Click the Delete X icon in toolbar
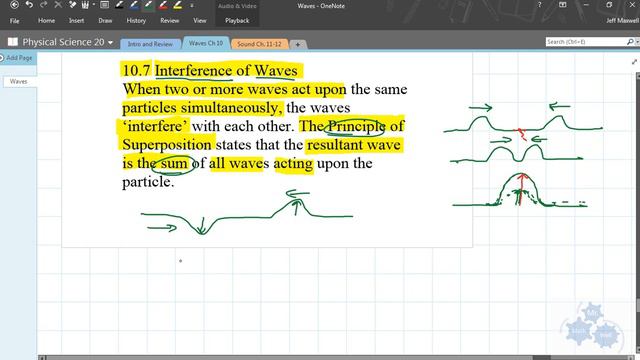 58,5
